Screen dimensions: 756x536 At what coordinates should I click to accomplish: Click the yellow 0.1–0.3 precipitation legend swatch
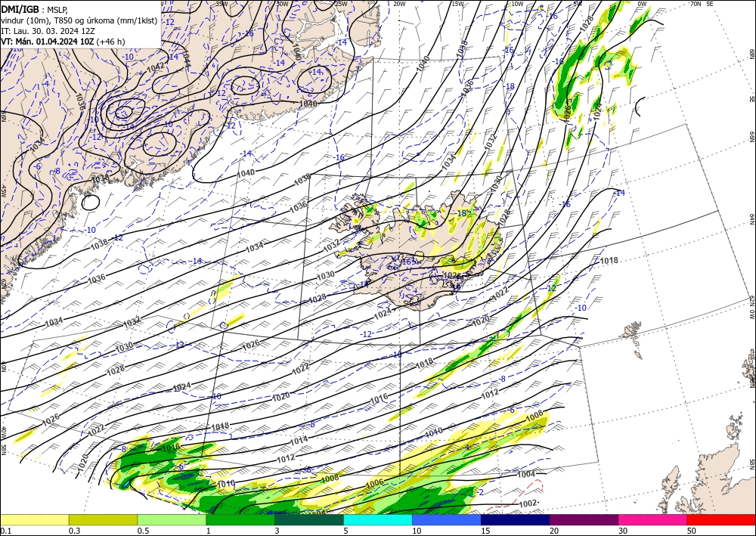(x=34, y=519)
